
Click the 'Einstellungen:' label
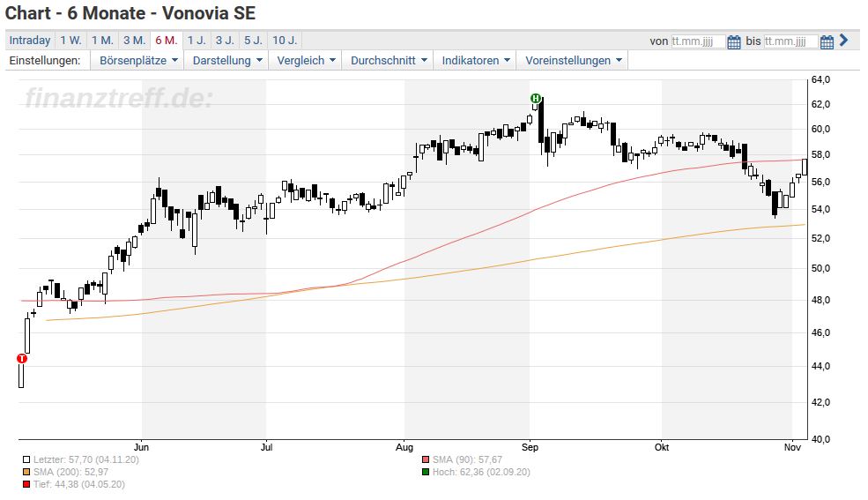[x=45, y=60]
